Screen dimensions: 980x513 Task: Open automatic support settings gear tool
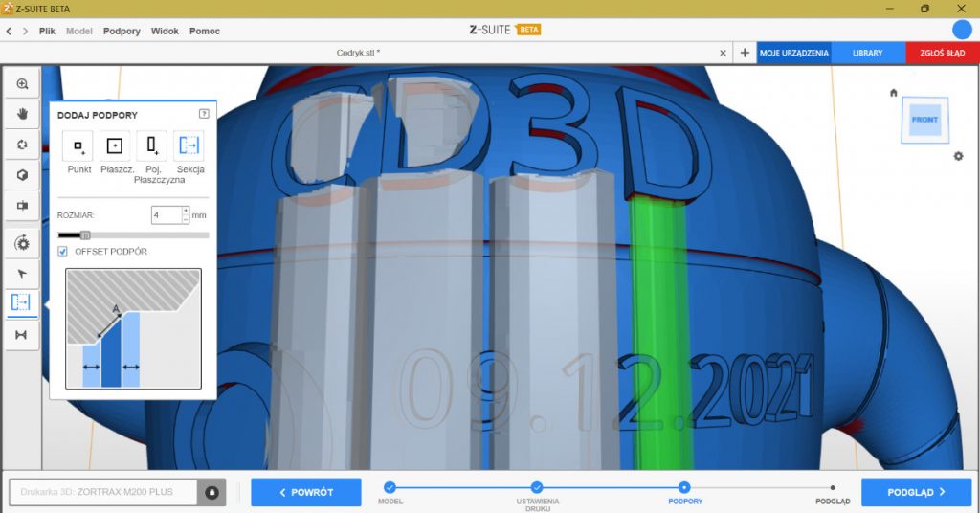23,243
